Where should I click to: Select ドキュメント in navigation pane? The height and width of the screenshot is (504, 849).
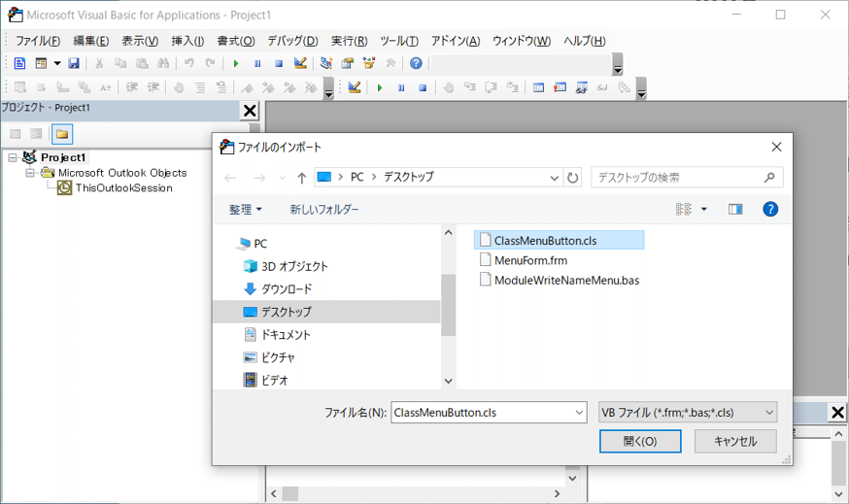pyautogui.click(x=286, y=335)
